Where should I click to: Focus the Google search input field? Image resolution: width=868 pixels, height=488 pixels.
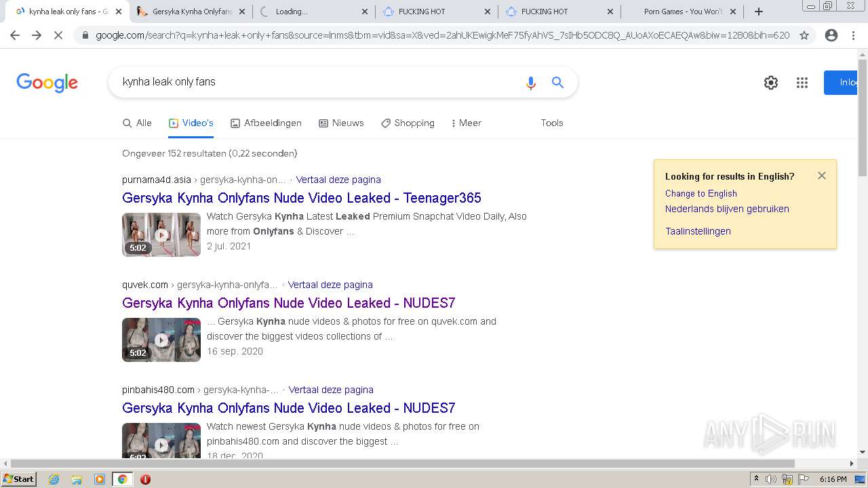point(319,82)
